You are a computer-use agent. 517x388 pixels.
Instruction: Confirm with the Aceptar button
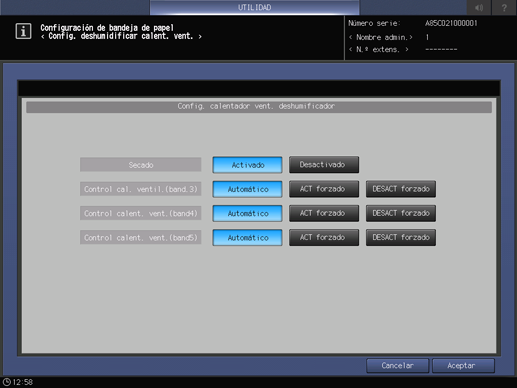(463, 366)
